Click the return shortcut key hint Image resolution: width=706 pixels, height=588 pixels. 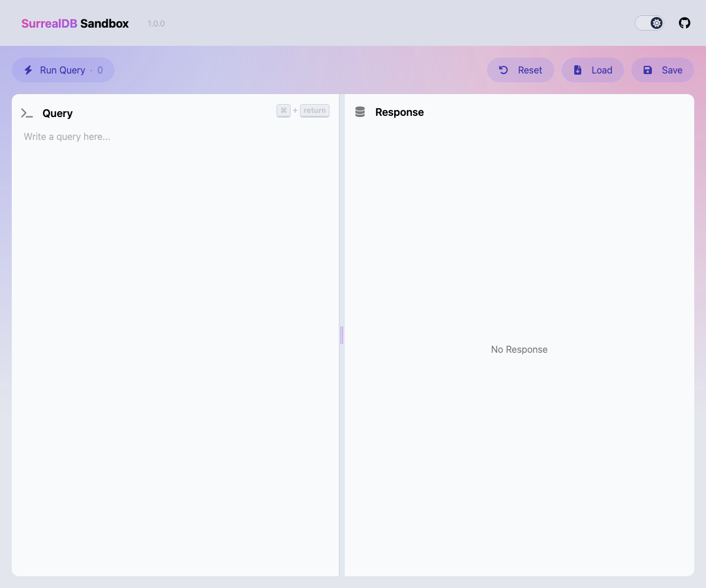(314, 111)
